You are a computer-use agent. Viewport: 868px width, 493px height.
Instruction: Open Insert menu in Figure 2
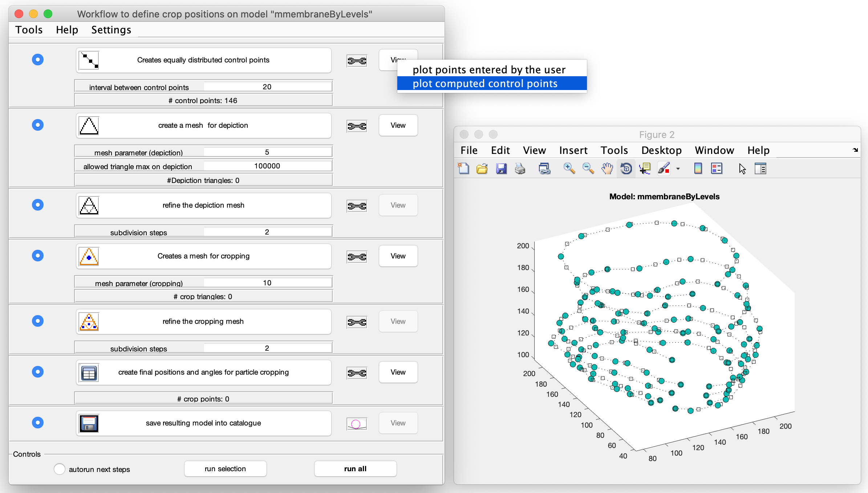[573, 150]
